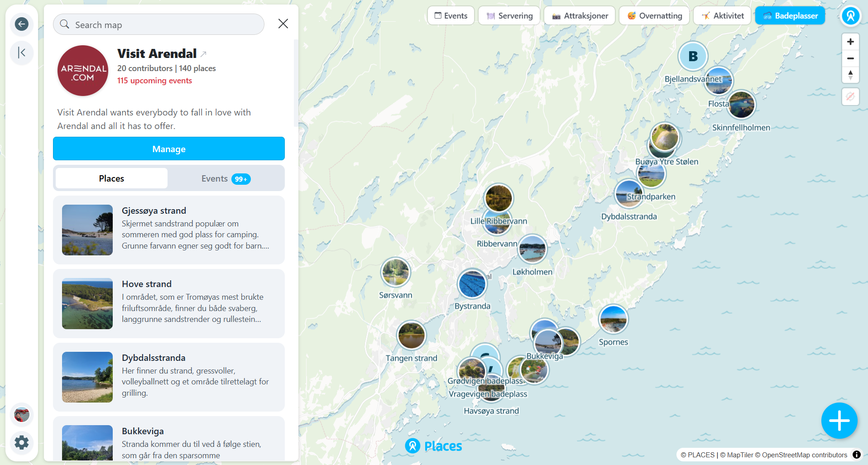Open settings via the gear icon
This screenshot has width=868, height=465.
(x=21, y=442)
